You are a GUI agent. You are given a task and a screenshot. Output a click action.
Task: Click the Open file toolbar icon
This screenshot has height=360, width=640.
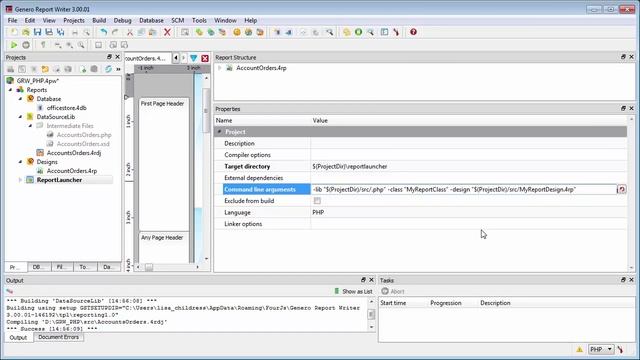pyautogui.click(x=26, y=32)
